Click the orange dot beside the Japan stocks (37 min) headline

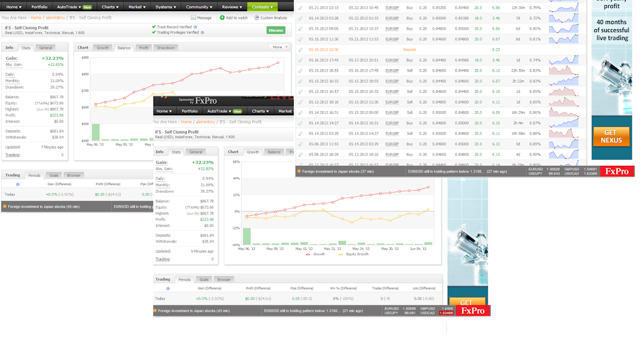tap(299, 172)
